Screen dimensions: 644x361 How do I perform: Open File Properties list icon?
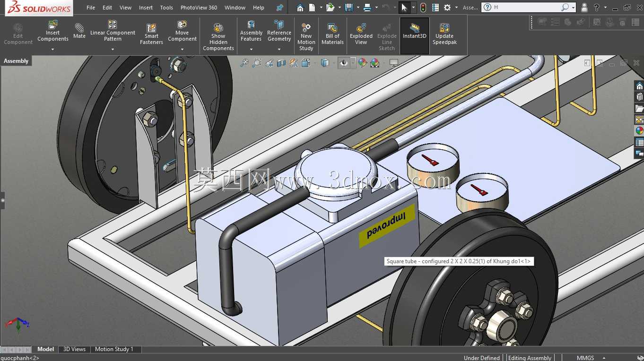[x=435, y=8]
